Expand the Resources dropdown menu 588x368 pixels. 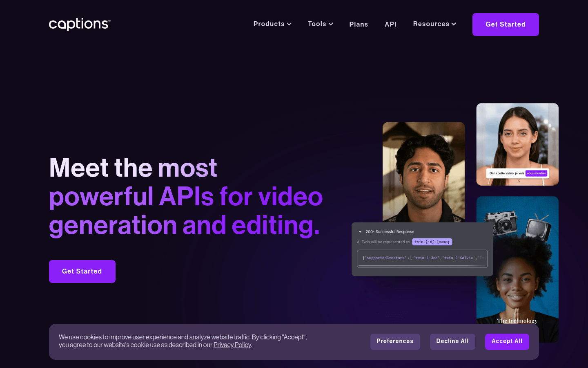tap(434, 24)
